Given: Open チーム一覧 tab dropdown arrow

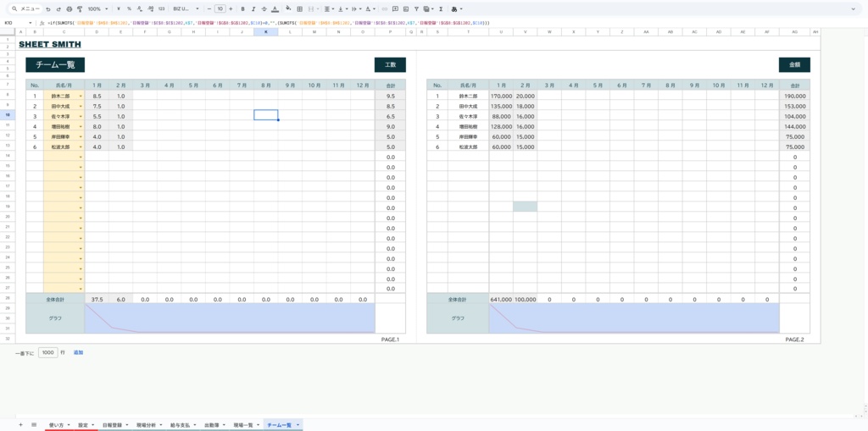Looking at the screenshot, I should pyautogui.click(x=298, y=425).
